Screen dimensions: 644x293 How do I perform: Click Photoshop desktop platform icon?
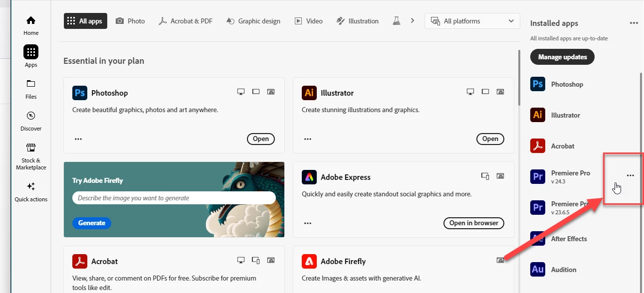[241, 92]
